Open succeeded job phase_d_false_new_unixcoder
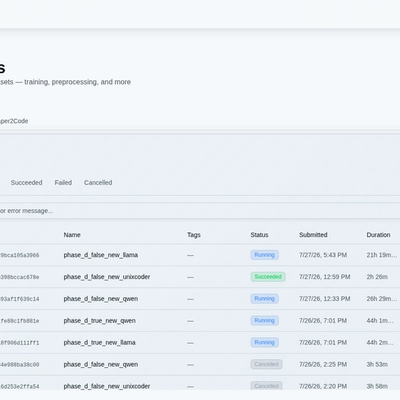Viewport: 400px width, 400px height. coord(107,277)
